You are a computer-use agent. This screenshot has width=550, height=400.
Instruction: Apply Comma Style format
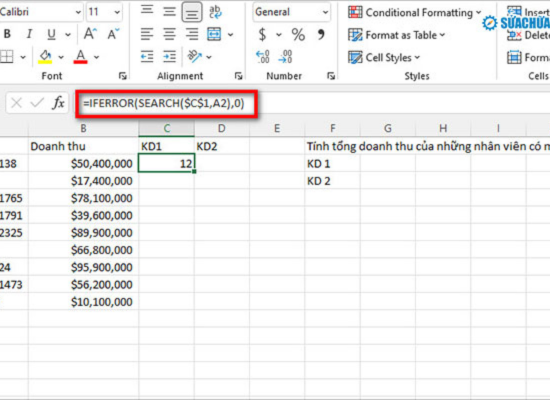click(x=321, y=34)
